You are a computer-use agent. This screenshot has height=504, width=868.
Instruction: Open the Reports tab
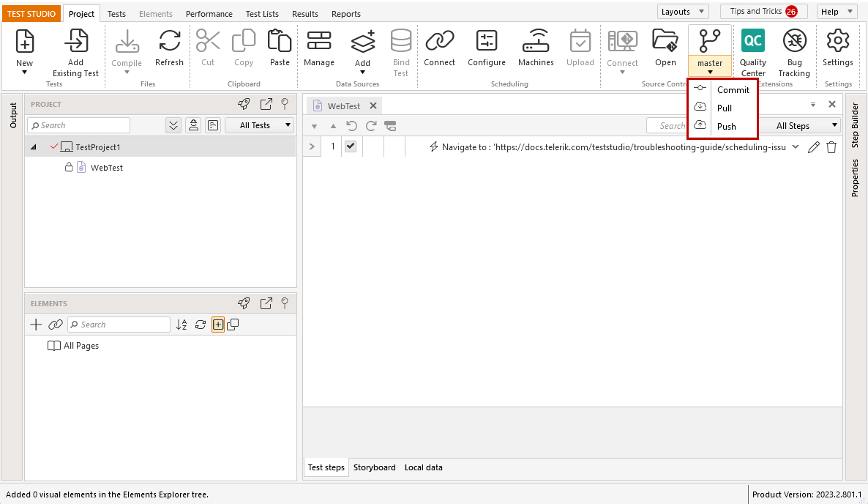tap(346, 14)
